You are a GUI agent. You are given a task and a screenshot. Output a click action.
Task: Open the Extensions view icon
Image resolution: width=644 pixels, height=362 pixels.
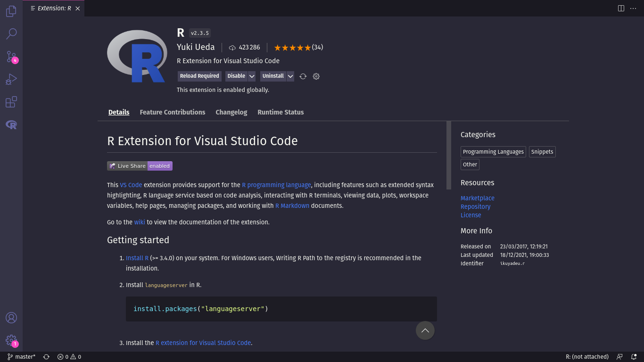(x=11, y=102)
